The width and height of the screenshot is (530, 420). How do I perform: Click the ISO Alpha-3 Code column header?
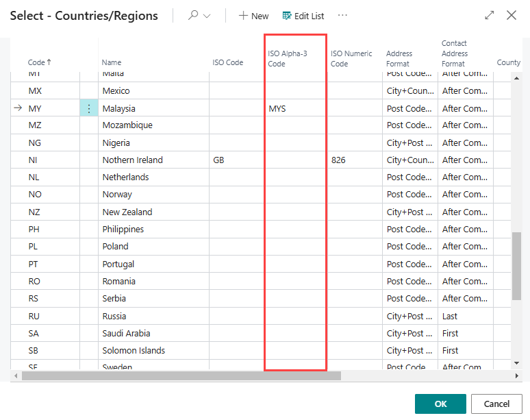point(286,58)
